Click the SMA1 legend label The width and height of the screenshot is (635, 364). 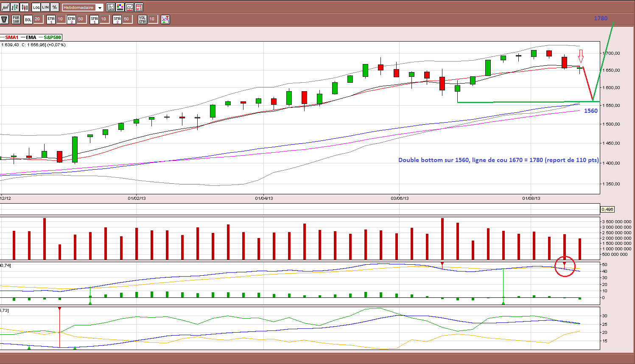pos(12,37)
